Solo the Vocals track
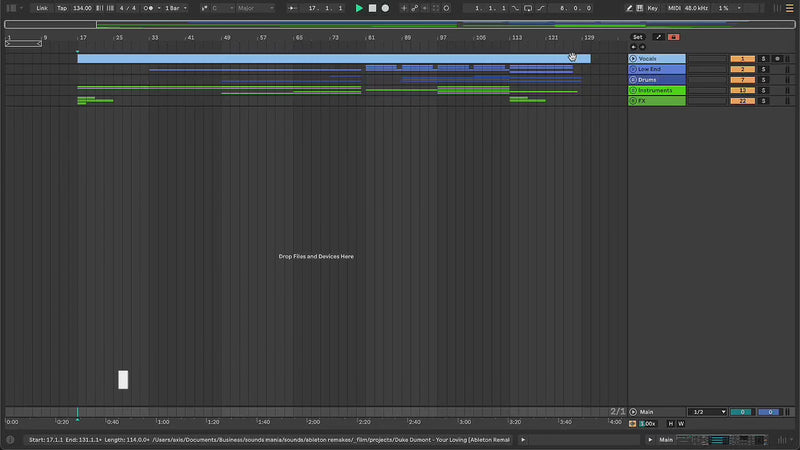This screenshot has width=800, height=450. [x=763, y=59]
